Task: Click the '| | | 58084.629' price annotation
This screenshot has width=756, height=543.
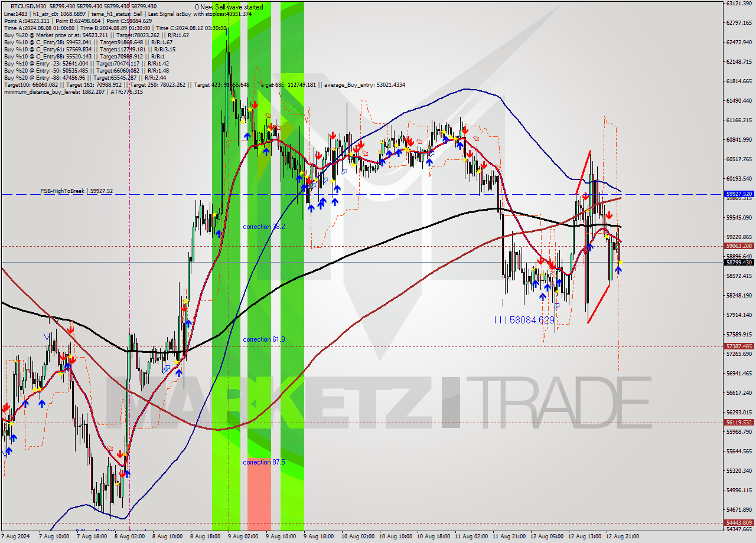Action: 524,320
